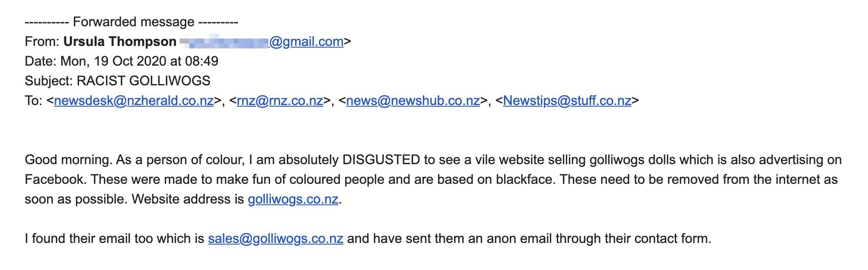The height and width of the screenshot is (270, 868).
Task: Open the newsdesk@nzherald.co.nz email link
Action: click(134, 101)
